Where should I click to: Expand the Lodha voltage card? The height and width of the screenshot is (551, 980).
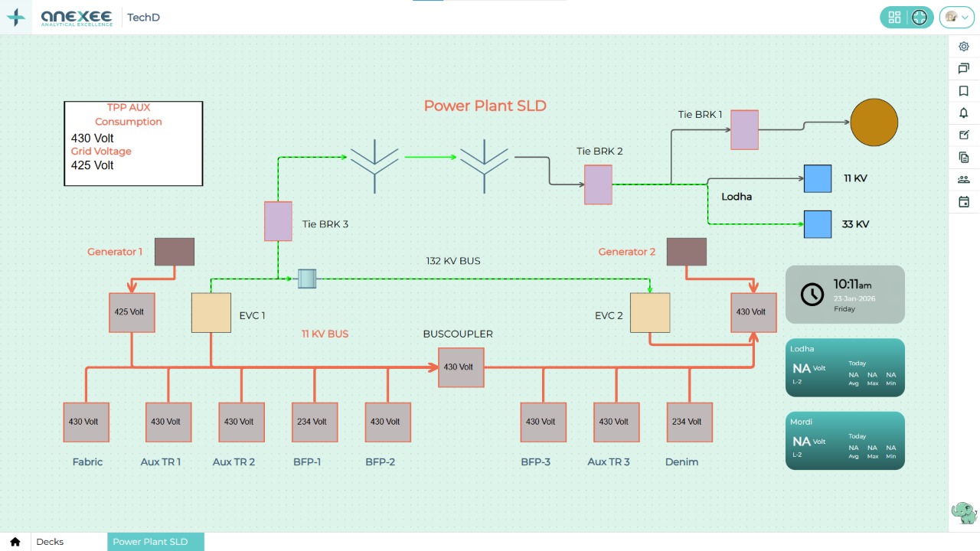[x=844, y=367]
